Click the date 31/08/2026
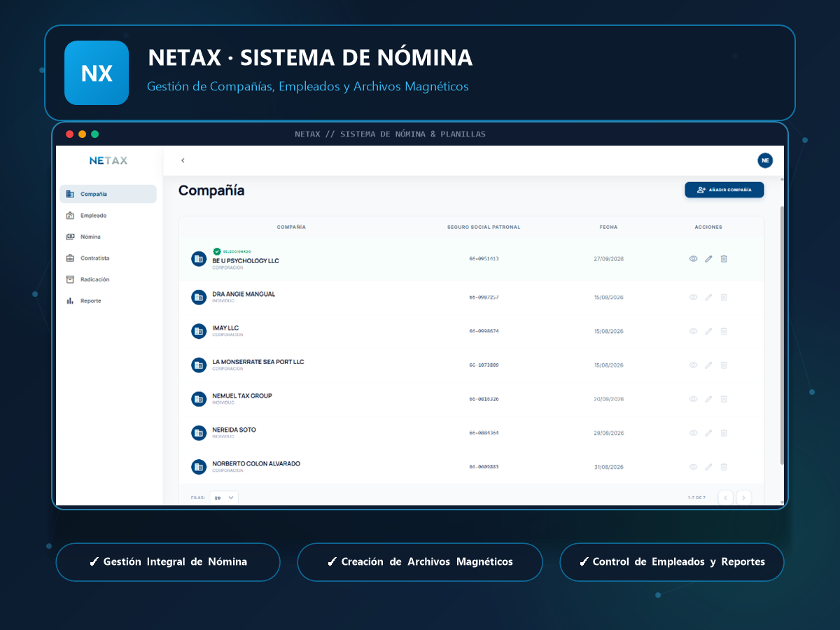Image resolution: width=840 pixels, height=630 pixels. (608, 467)
